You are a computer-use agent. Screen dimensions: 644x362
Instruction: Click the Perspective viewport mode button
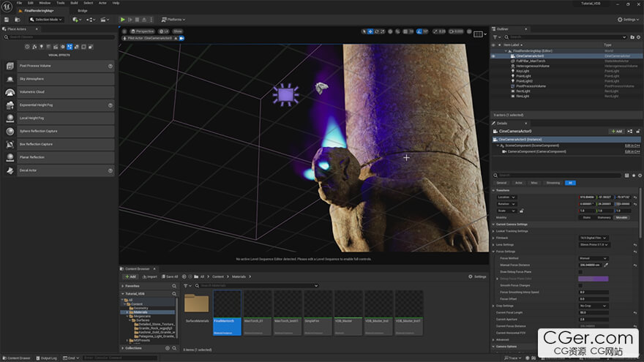coord(142,31)
